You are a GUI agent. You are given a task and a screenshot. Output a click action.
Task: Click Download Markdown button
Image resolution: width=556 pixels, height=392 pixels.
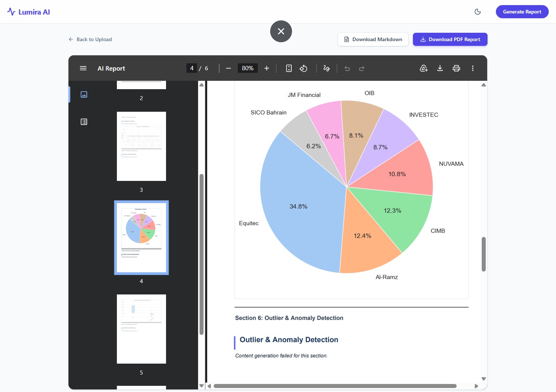pos(373,39)
